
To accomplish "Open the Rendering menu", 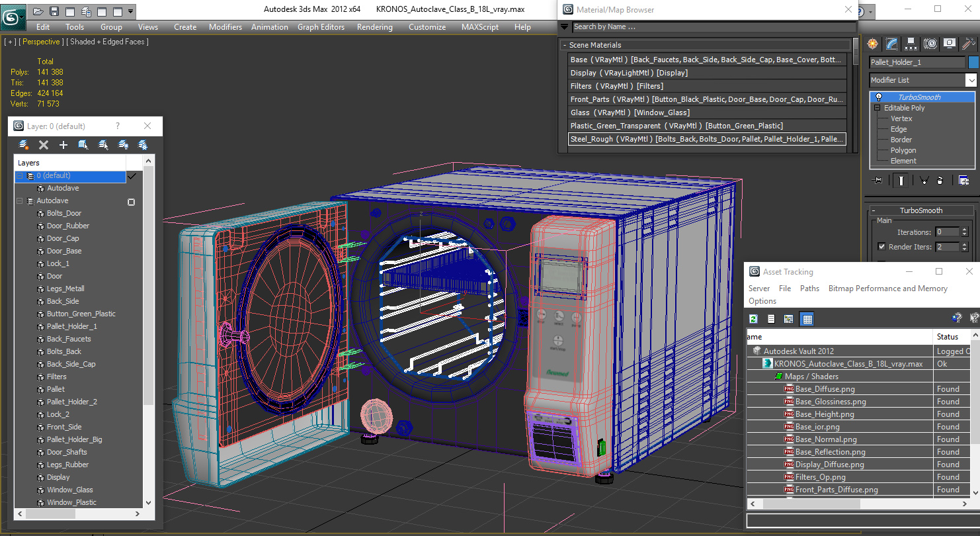I will (374, 27).
